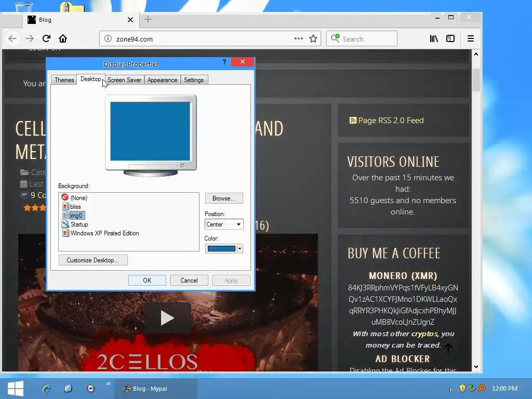Viewport: 532px width, 399px height.
Task: Click the search engine magnifier icon
Action: 335,38
